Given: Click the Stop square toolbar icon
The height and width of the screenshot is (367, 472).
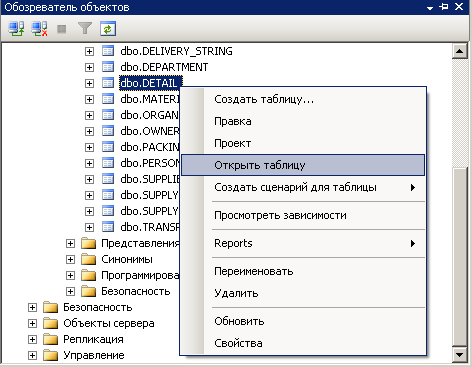Looking at the screenshot, I should (x=62, y=29).
